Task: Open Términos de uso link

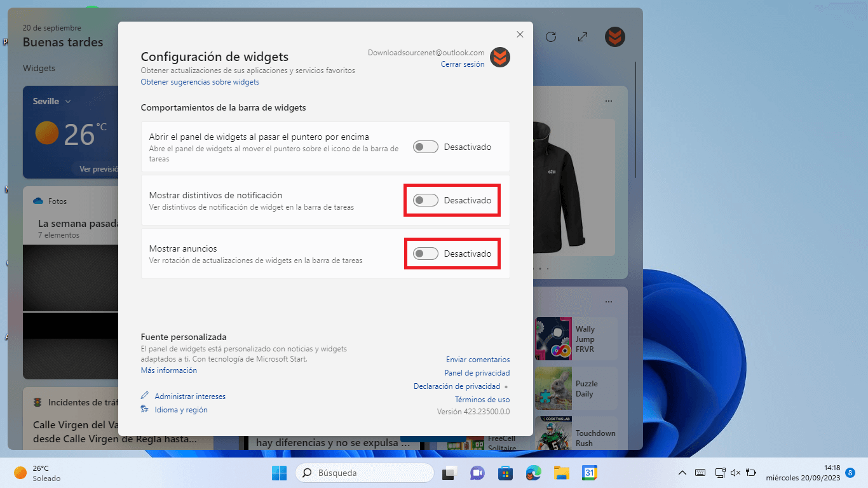Action: pos(482,400)
